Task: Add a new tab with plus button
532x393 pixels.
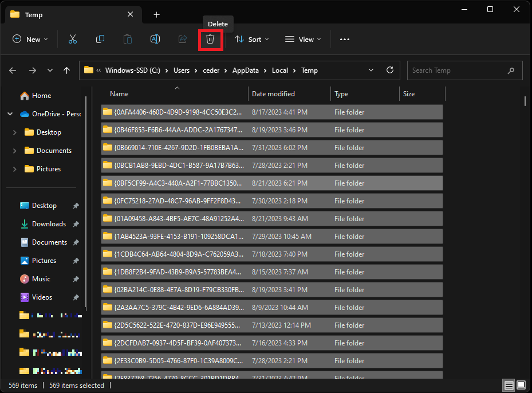Action: click(156, 15)
